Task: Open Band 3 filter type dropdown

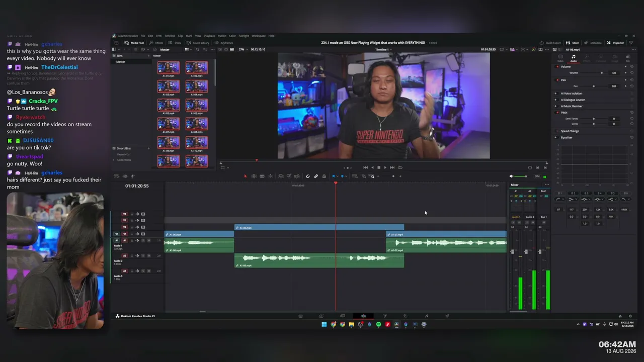Action: tap(586, 199)
